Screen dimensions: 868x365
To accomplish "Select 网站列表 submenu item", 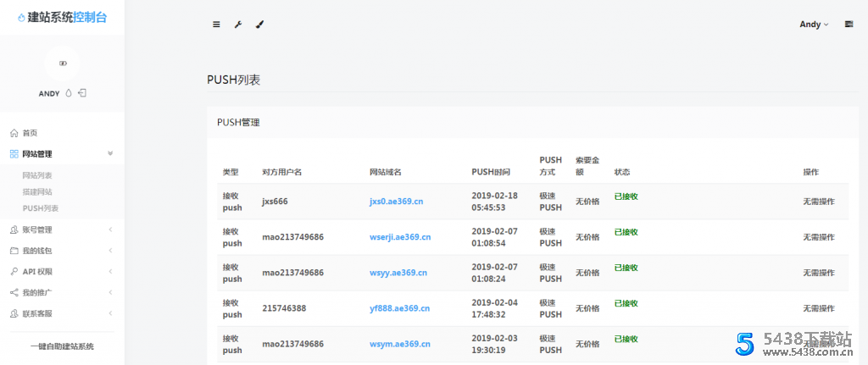I will click(x=37, y=175).
